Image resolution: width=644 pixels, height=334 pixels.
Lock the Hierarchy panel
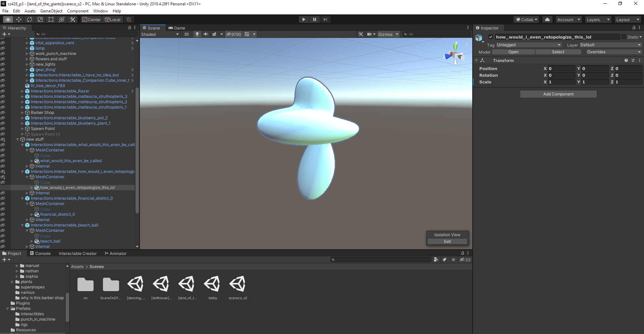(129, 28)
